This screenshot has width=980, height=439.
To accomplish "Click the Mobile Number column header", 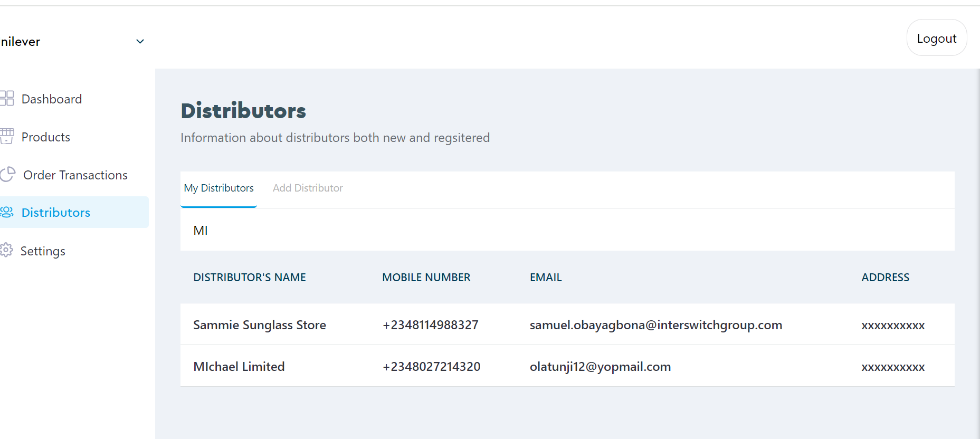I will pyautogui.click(x=426, y=278).
